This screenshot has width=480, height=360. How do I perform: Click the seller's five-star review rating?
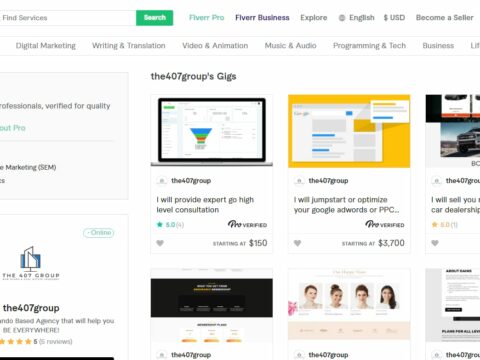pos(35,342)
